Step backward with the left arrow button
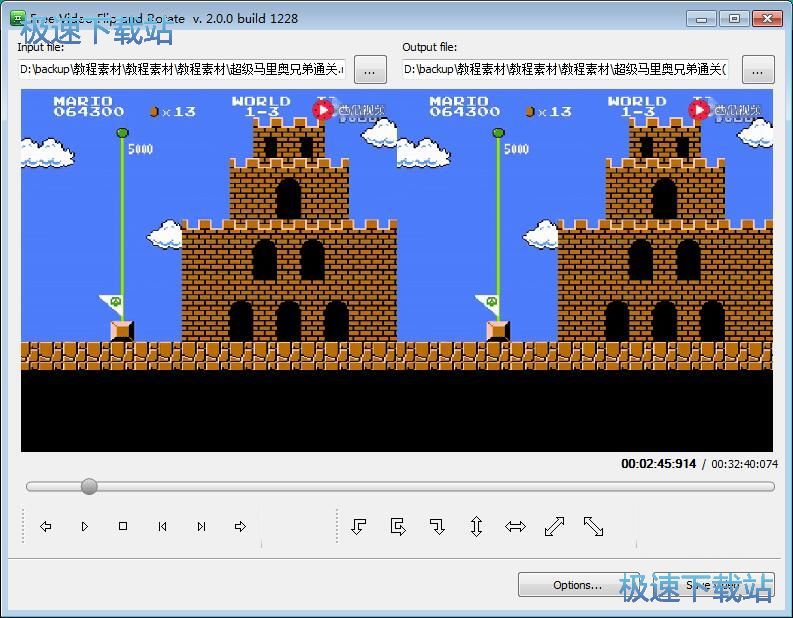793x618 pixels. click(46, 526)
